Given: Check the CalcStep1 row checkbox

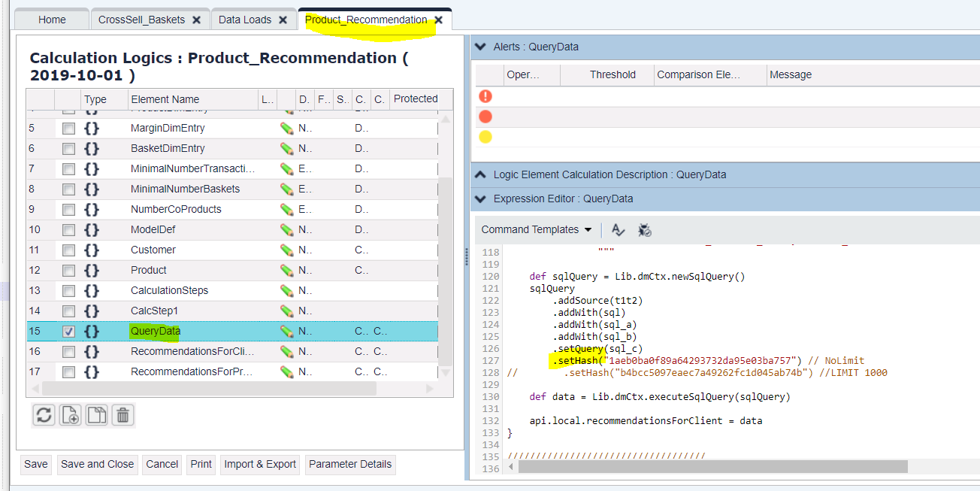Looking at the screenshot, I should click(x=68, y=311).
